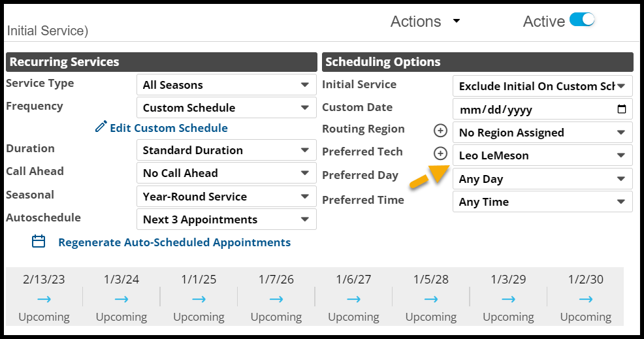Open the Service Type dropdown
Image resolution: width=644 pixels, height=339 pixels.
226,85
